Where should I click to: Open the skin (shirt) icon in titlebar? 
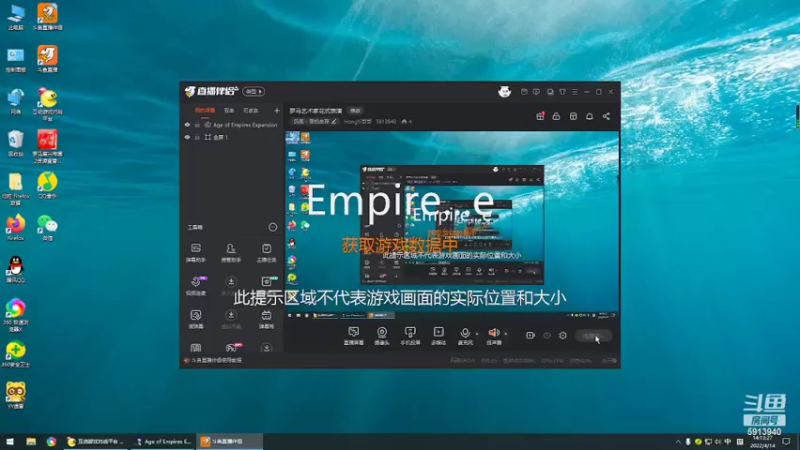[x=562, y=92]
